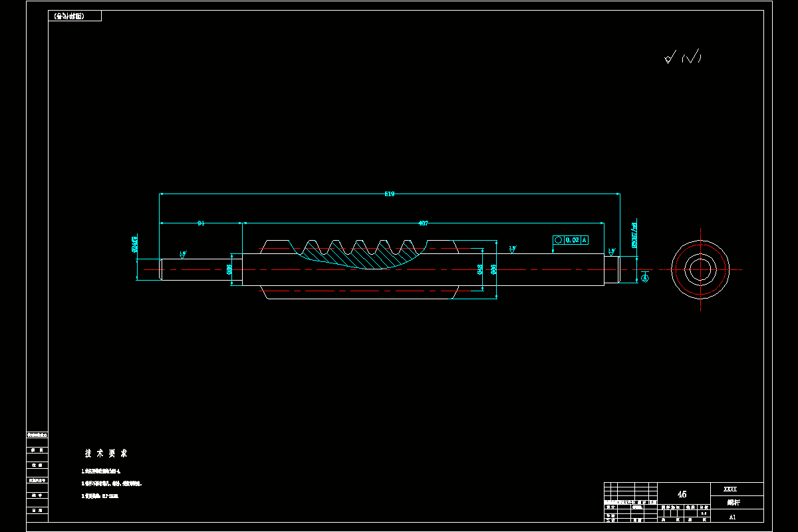Click technical requirement line 1

coord(100,471)
